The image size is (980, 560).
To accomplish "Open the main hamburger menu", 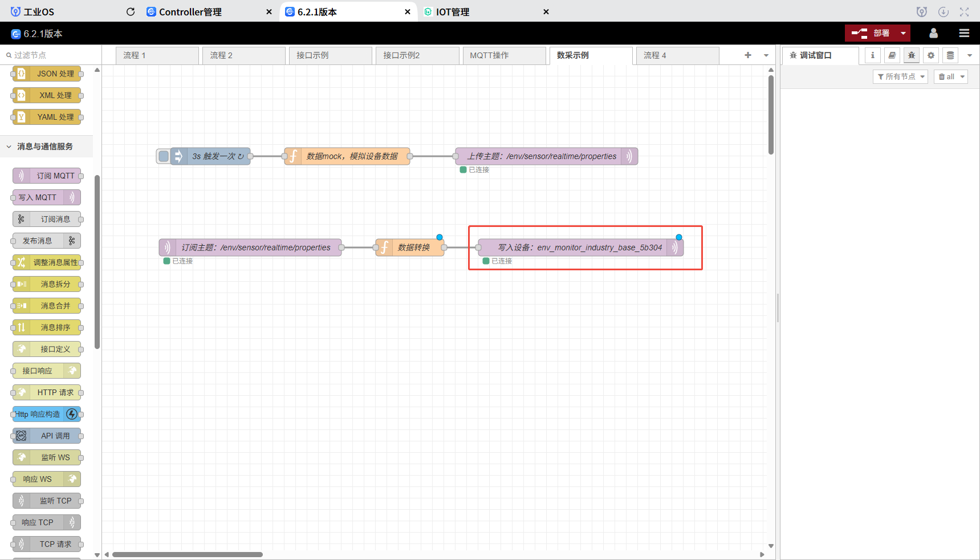I will [x=964, y=33].
